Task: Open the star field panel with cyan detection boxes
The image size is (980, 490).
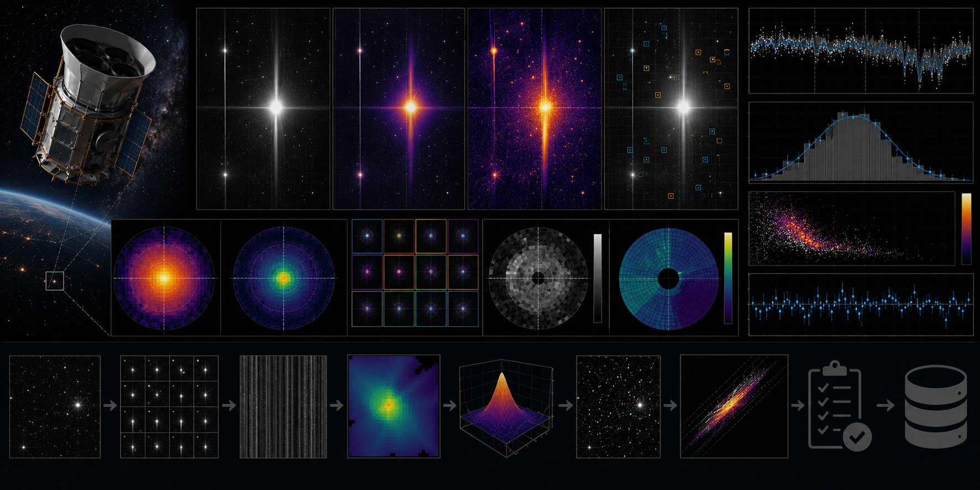Action: [671, 109]
